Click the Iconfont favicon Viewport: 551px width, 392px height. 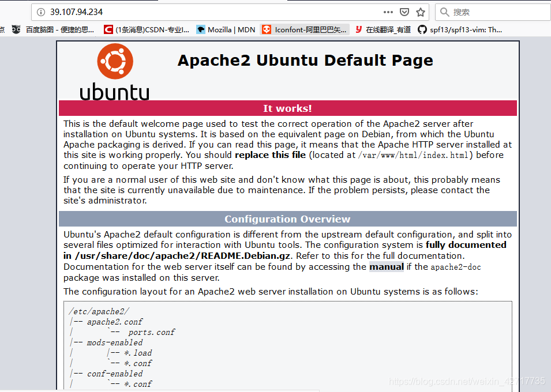[267, 30]
